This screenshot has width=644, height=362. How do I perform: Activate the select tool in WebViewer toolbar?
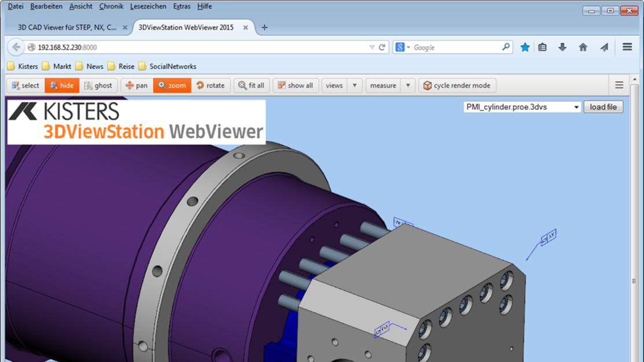click(25, 86)
